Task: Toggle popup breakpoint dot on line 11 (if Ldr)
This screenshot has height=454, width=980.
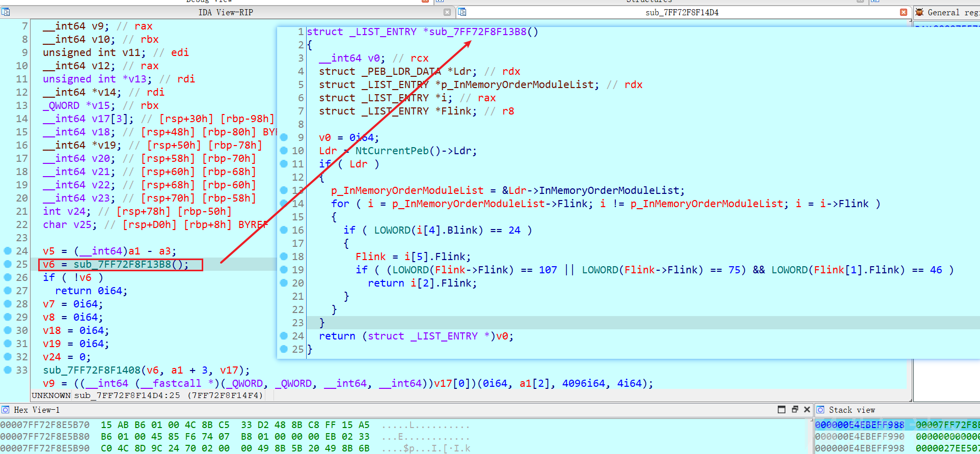Action: 284,163
